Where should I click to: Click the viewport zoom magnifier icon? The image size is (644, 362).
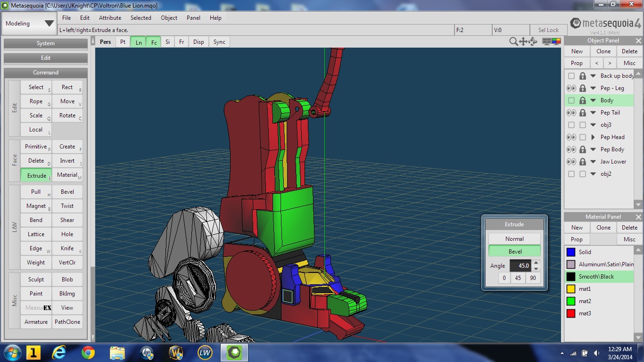513,41
